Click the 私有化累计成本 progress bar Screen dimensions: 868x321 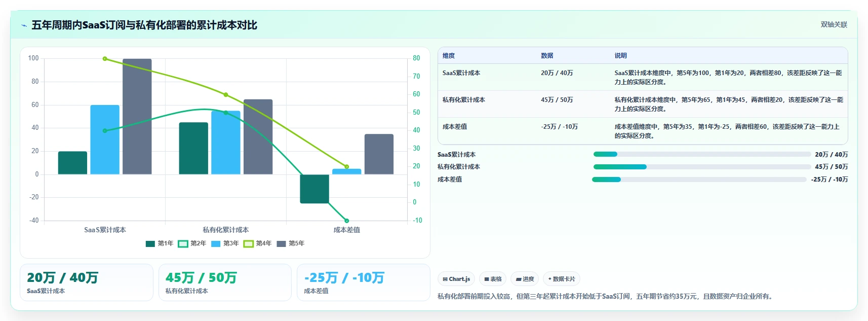tap(702, 167)
